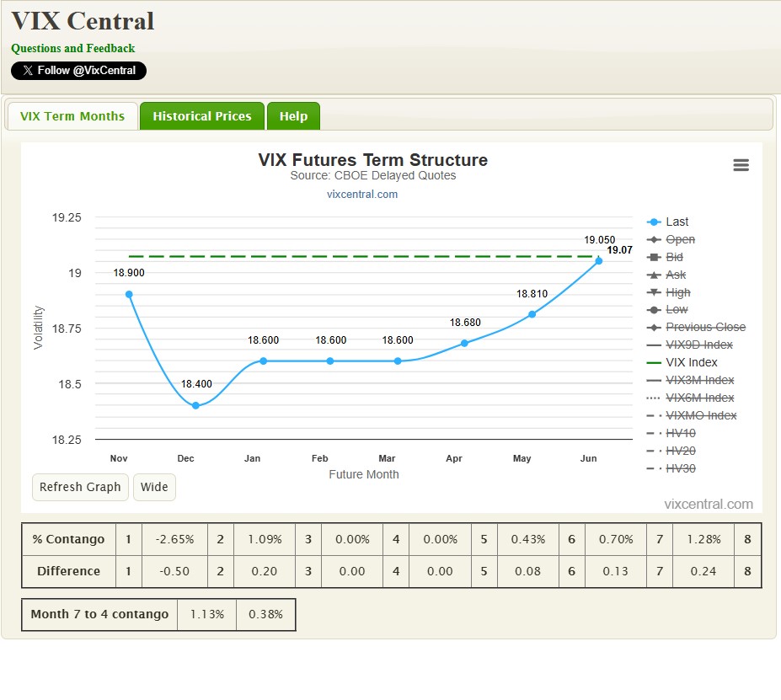This screenshot has width=781, height=700.
Task: Show the Ask series via legend
Action: click(x=676, y=275)
